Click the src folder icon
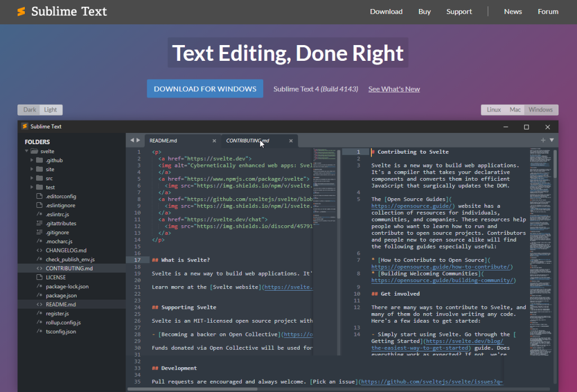577x392 pixels. [39, 178]
